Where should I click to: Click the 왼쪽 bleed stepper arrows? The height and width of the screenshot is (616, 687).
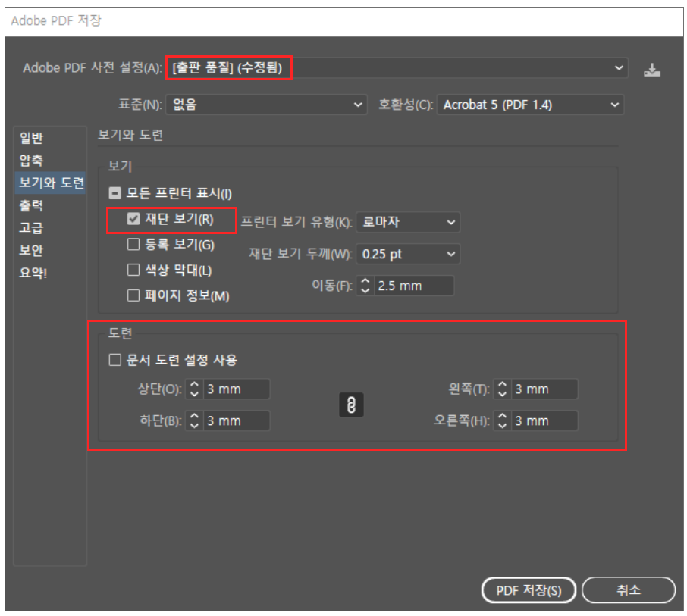pyautogui.click(x=502, y=389)
